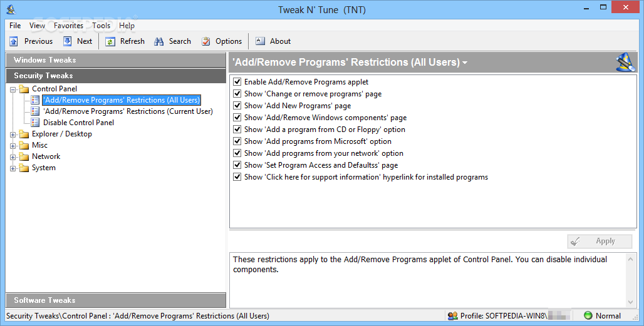
Task: Click the Options clipboard icon
Action: click(205, 41)
